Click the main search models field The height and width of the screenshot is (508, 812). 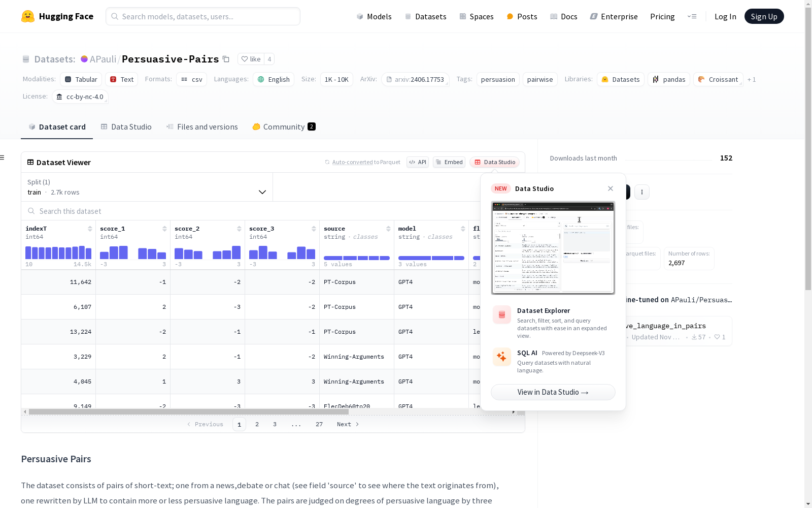203,16
